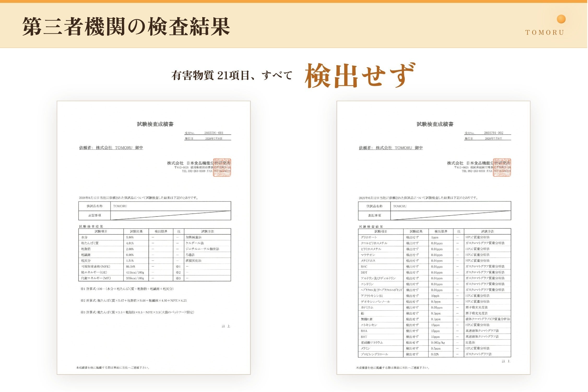Click the 直接灰化法 method cell
588x392 pixels.
pos(194,261)
